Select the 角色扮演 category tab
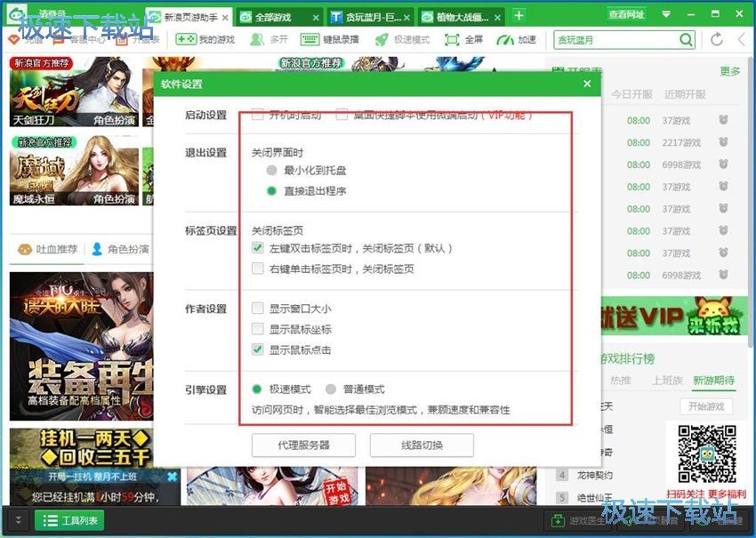The width and height of the screenshot is (756, 538). (120, 249)
